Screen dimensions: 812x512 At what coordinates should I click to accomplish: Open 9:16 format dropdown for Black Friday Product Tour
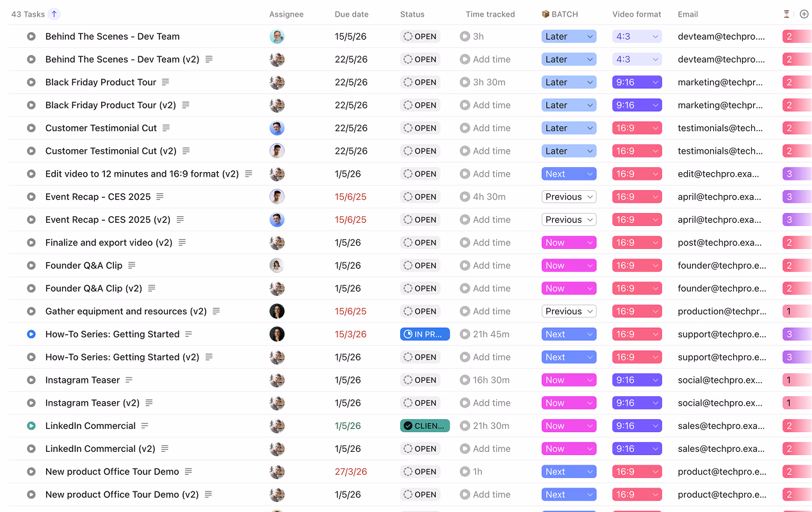coord(637,83)
